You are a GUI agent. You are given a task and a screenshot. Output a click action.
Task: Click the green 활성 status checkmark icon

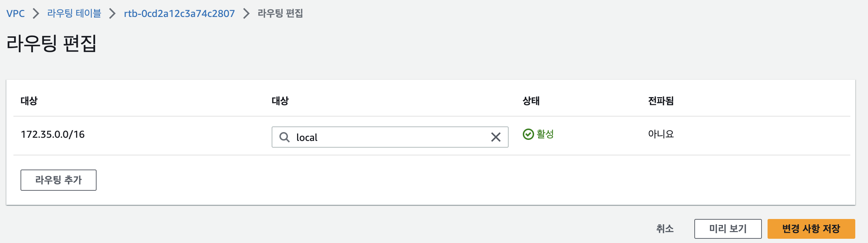(x=528, y=134)
